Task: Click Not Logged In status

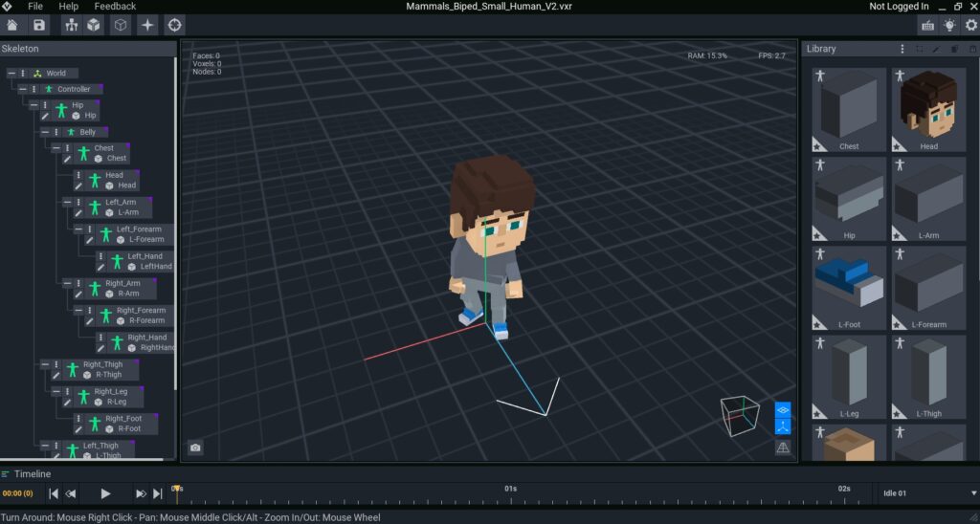Action: [899, 7]
